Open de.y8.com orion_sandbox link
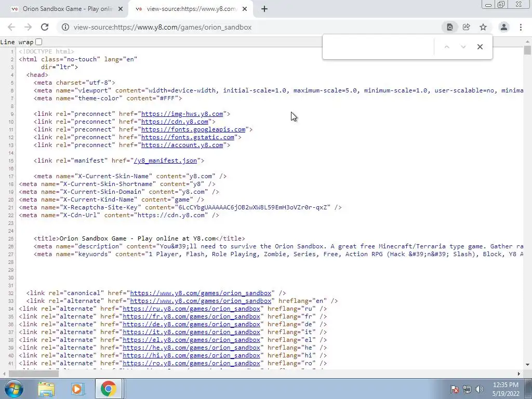The image size is (532, 399). pyautogui.click(x=191, y=324)
